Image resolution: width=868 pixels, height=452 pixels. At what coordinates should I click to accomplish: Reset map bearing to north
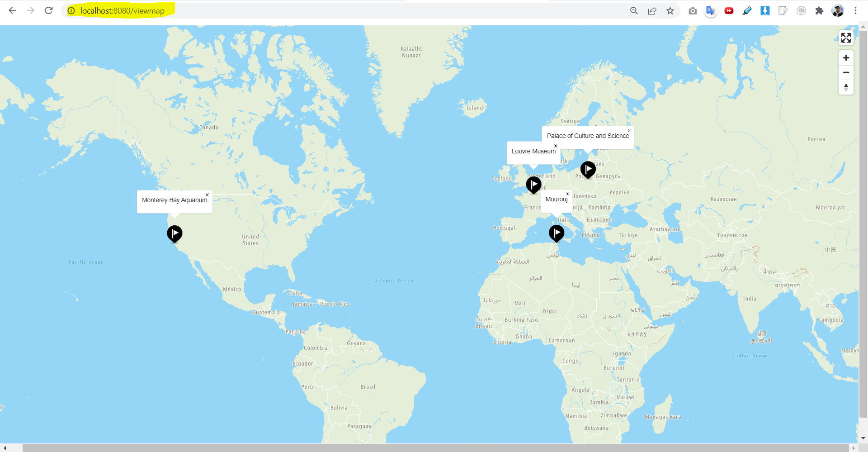[x=846, y=87]
